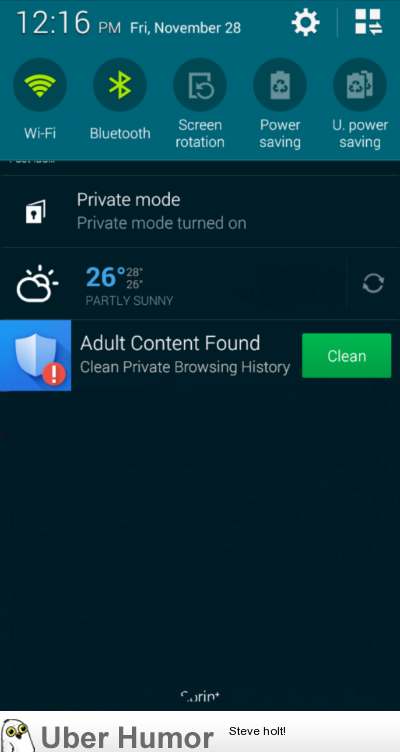Tap the PARTLY SUNNY weather label
The width and height of the screenshot is (400, 752).
[129, 301]
